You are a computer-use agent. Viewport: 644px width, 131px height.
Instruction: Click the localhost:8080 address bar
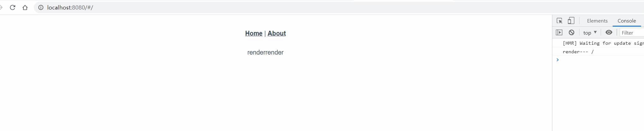(x=338, y=7)
